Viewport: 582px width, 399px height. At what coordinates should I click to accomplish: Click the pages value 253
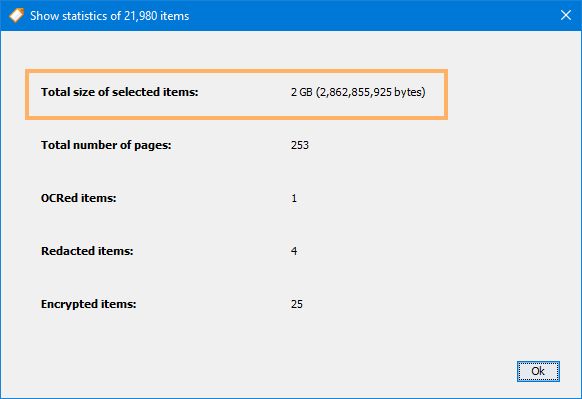coord(300,145)
